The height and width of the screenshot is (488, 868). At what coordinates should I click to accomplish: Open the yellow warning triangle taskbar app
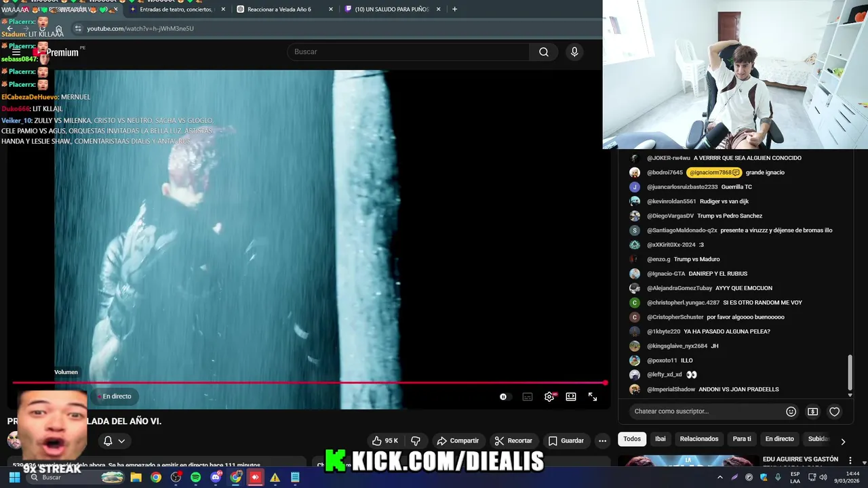(x=275, y=477)
